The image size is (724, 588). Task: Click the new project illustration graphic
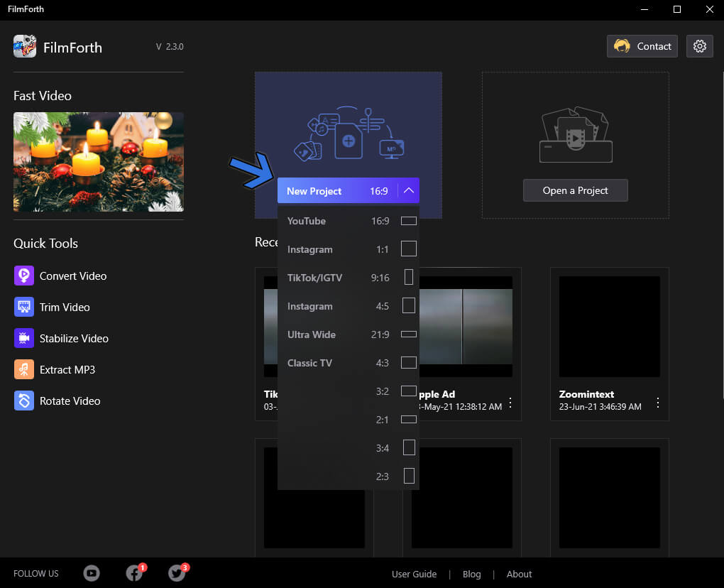[349, 133]
